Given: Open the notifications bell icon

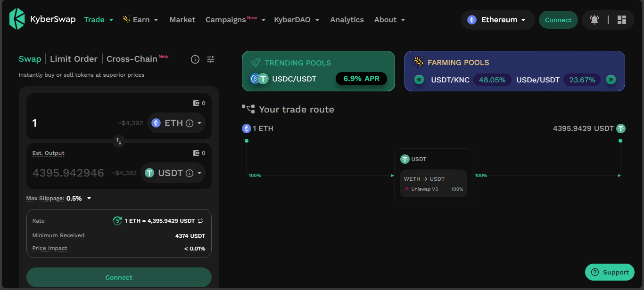Looking at the screenshot, I should [594, 20].
